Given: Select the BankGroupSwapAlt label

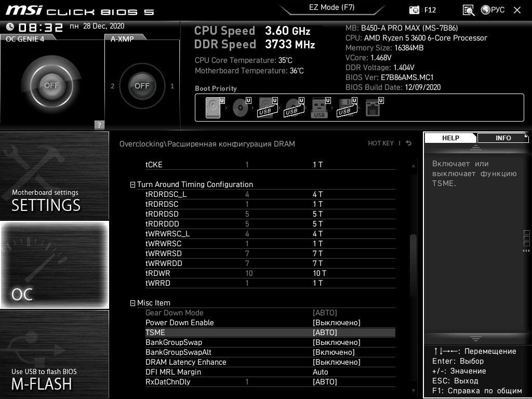Looking at the screenshot, I should pyautogui.click(x=179, y=352).
